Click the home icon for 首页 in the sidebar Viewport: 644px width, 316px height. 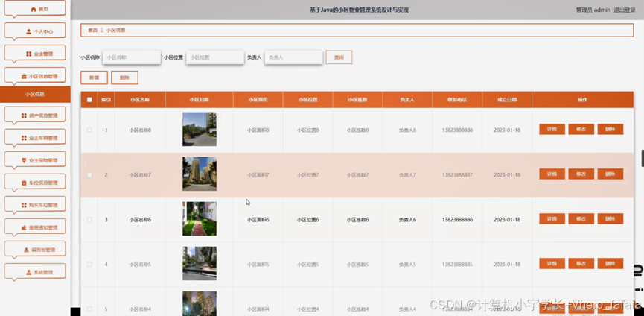[x=34, y=9]
